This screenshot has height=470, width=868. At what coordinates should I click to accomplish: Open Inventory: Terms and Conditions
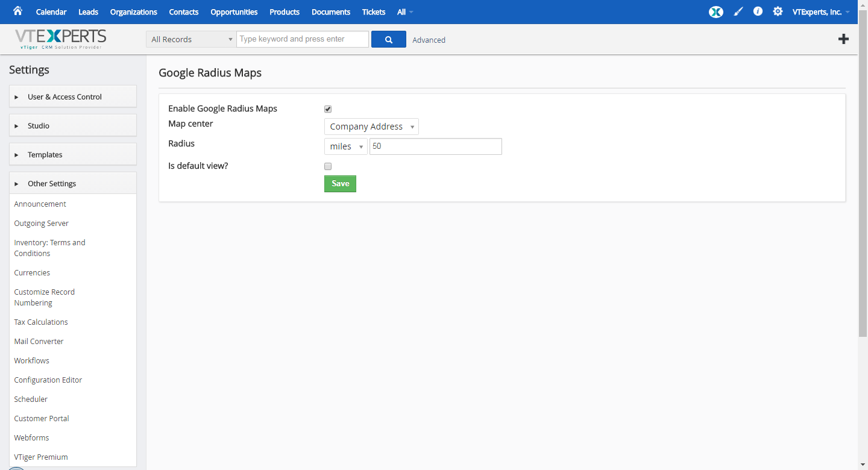tap(50, 248)
